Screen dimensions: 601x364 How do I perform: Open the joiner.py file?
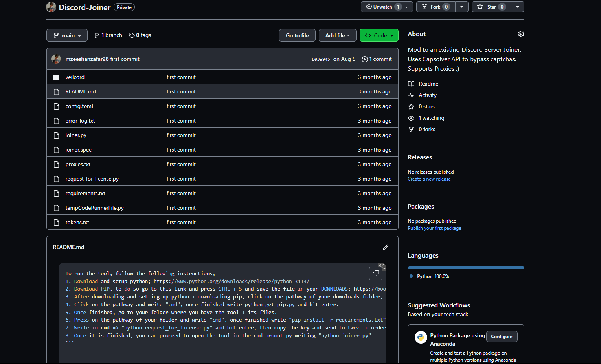tap(76, 135)
